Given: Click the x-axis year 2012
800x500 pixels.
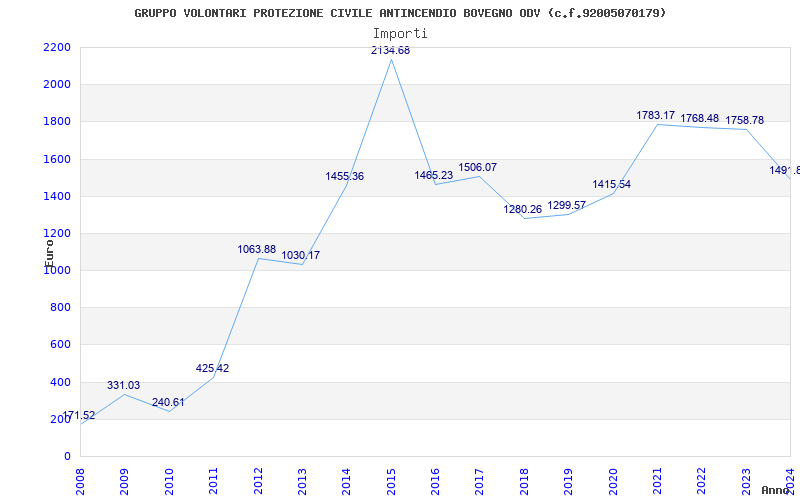Looking at the screenshot, I should pos(258,481).
